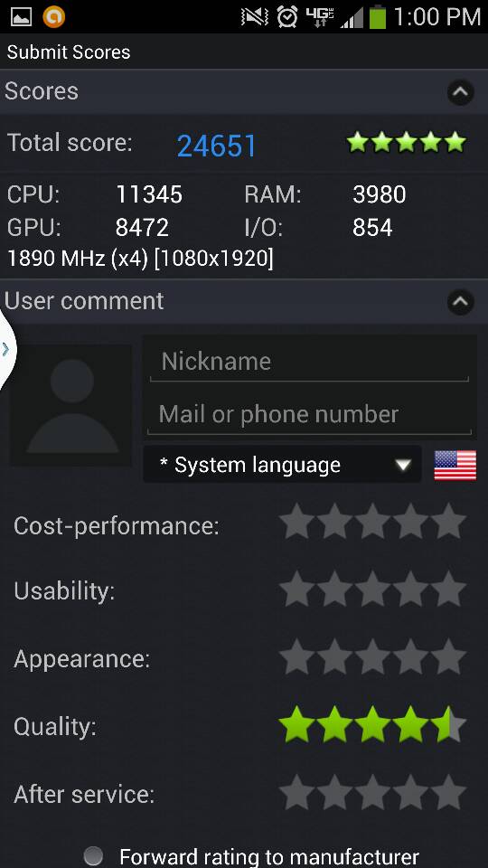
Task: Rate Cost-performance with five stars
Action: tap(448, 522)
